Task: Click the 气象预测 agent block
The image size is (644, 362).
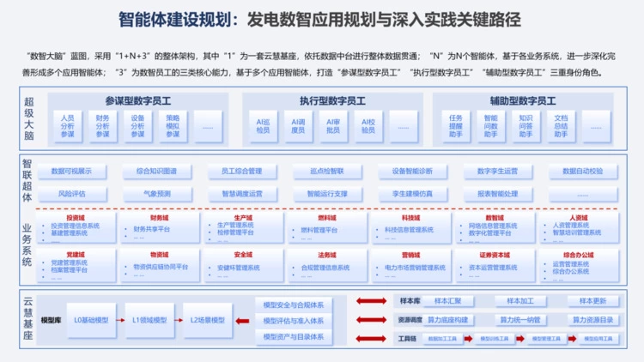Action: [157, 194]
